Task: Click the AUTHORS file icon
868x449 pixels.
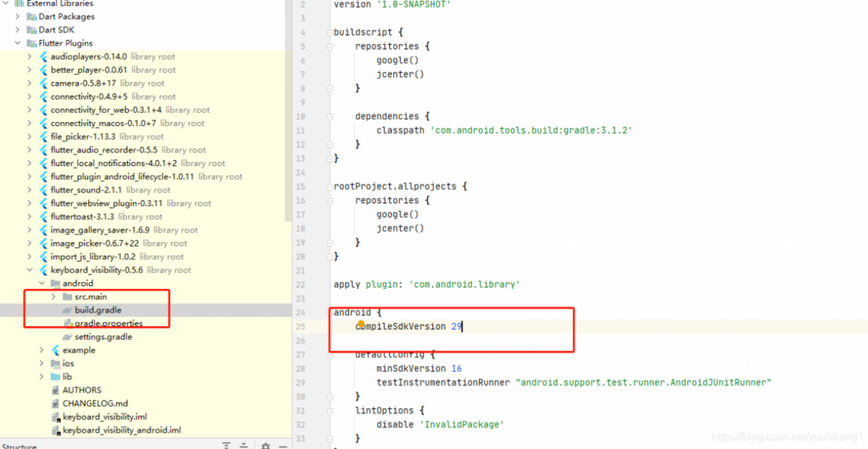Action: [x=55, y=390]
